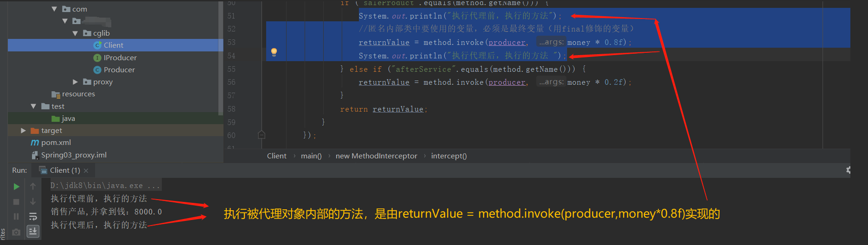
Task: Collapse the com package folder
Action: coord(54,9)
